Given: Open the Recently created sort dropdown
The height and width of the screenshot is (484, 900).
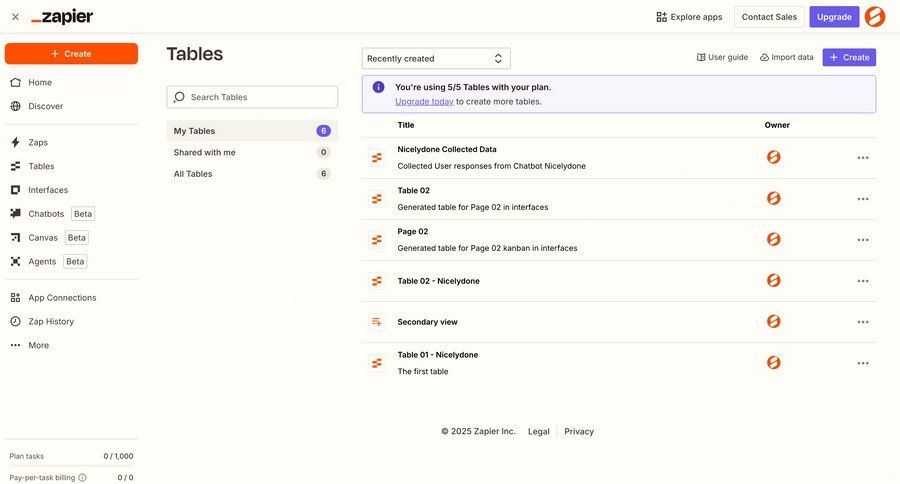Looking at the screenshot, I should [436, 59].
